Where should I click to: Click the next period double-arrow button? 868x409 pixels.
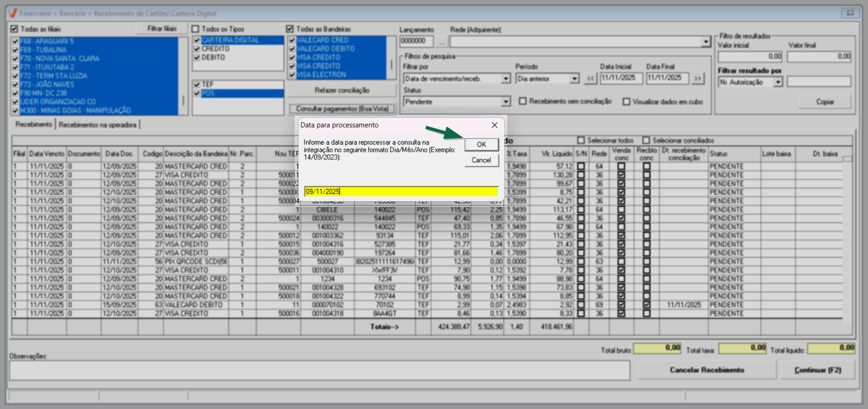coord(697,78)
